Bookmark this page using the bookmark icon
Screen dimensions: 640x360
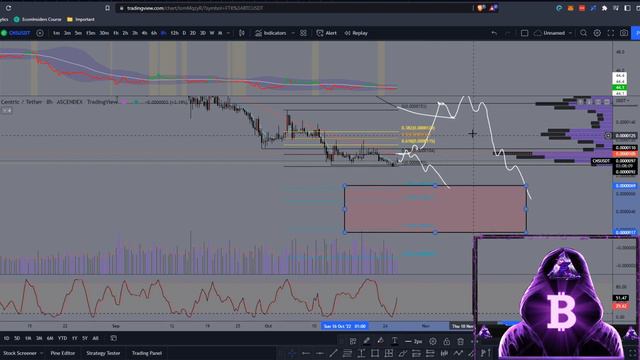(x=107, y=8)
